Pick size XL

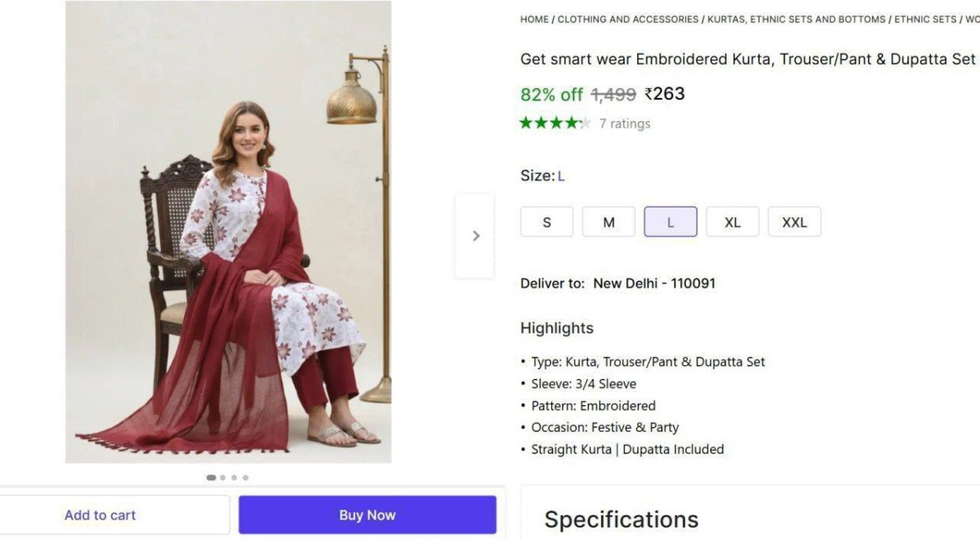[x=733, y=222]
